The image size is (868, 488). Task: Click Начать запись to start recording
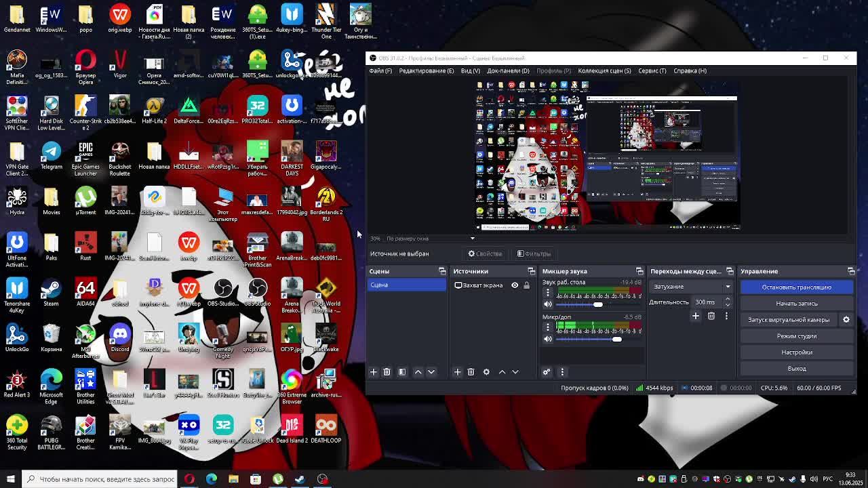click(x=796, y=304)
